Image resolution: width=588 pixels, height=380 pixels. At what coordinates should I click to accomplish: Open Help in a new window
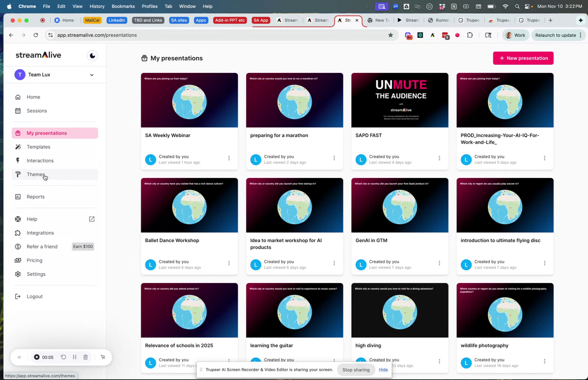(x=91, y=219)
